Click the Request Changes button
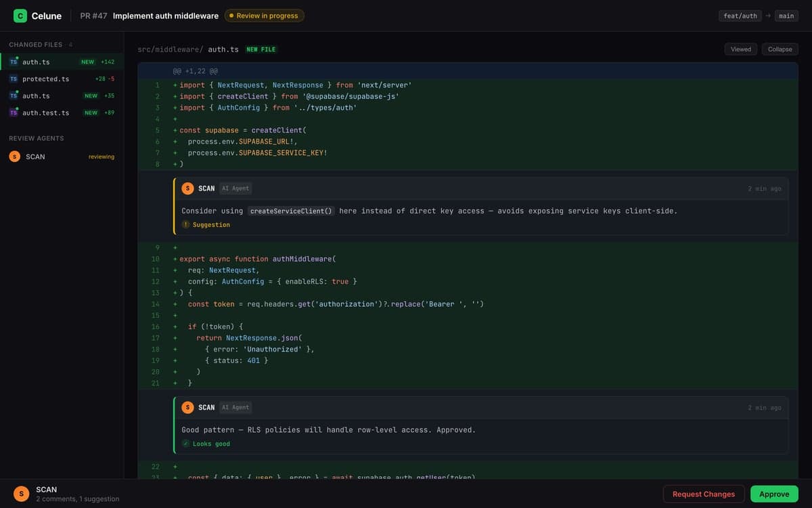Viewport: 812px width, 508px height. [704, 494]
